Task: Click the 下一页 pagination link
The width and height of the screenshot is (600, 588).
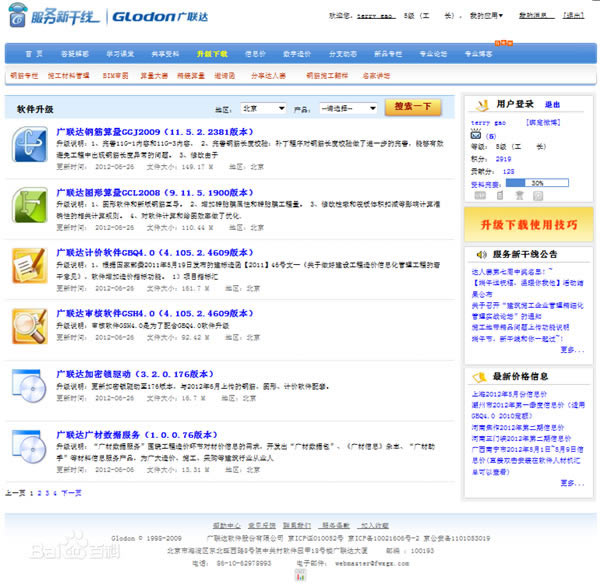Action: [x=71, y=493]
